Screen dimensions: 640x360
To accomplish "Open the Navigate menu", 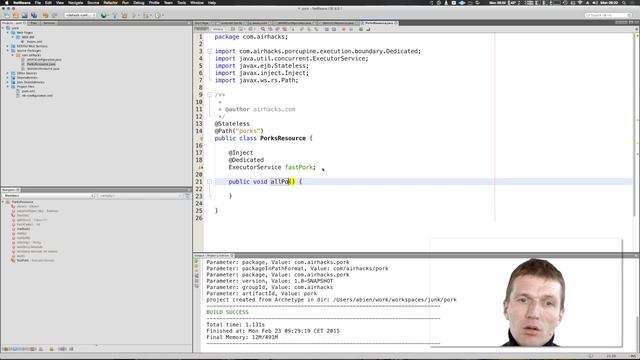I will 76,2.
